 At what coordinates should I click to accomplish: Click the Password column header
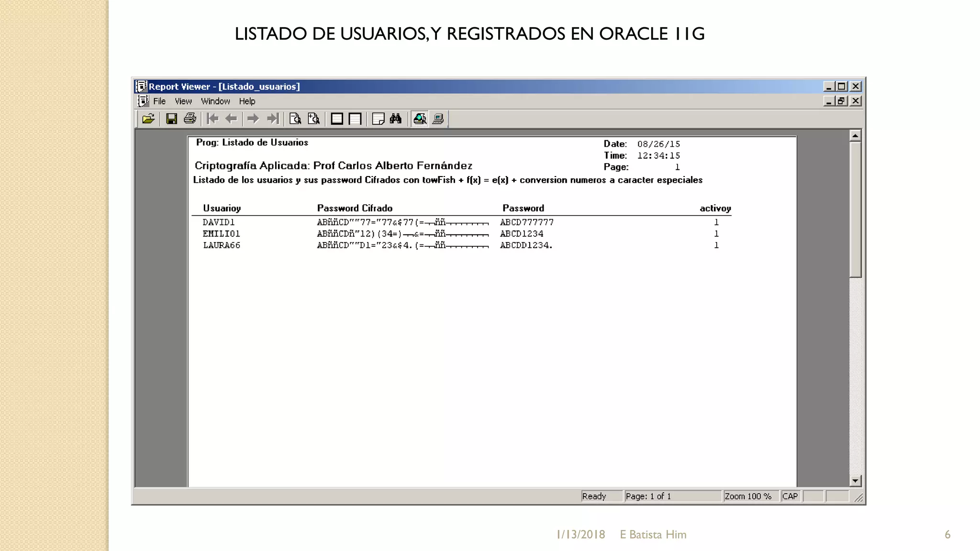click(x=523, y=208)
